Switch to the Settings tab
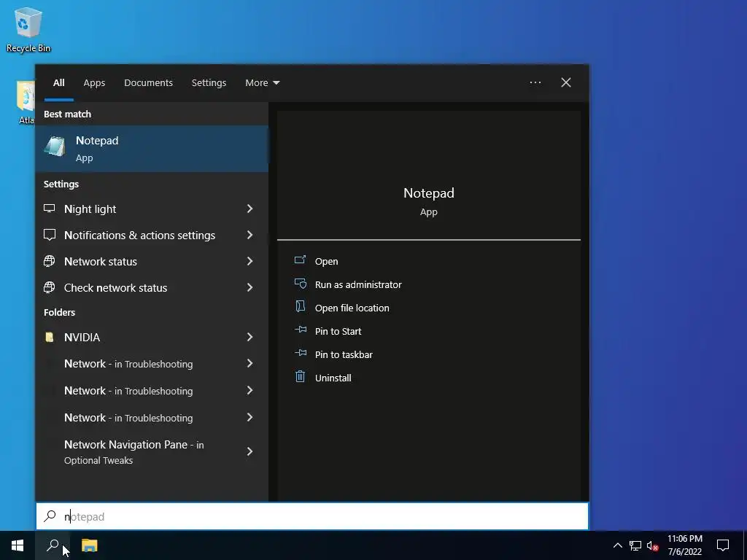This screenshot has height=560, width=747. 209,83
